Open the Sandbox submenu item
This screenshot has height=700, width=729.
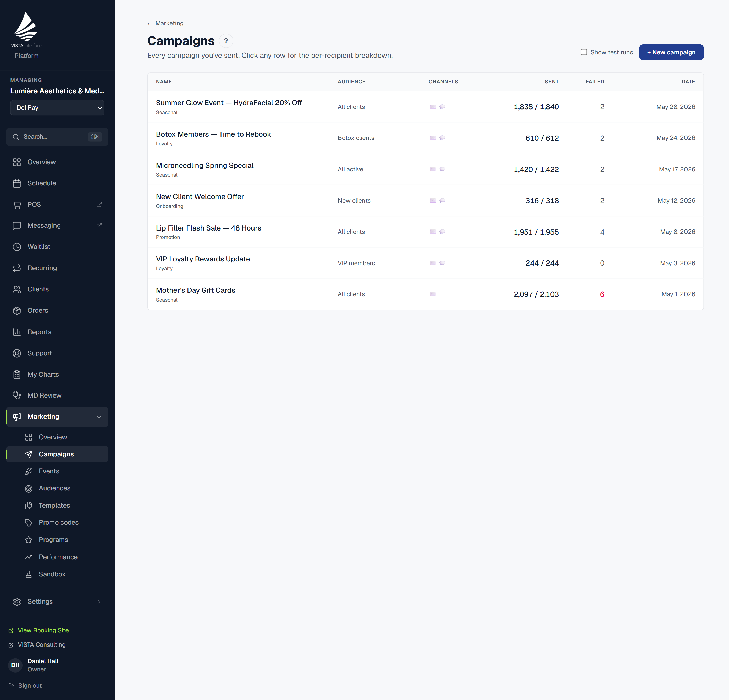click(57, 574)
